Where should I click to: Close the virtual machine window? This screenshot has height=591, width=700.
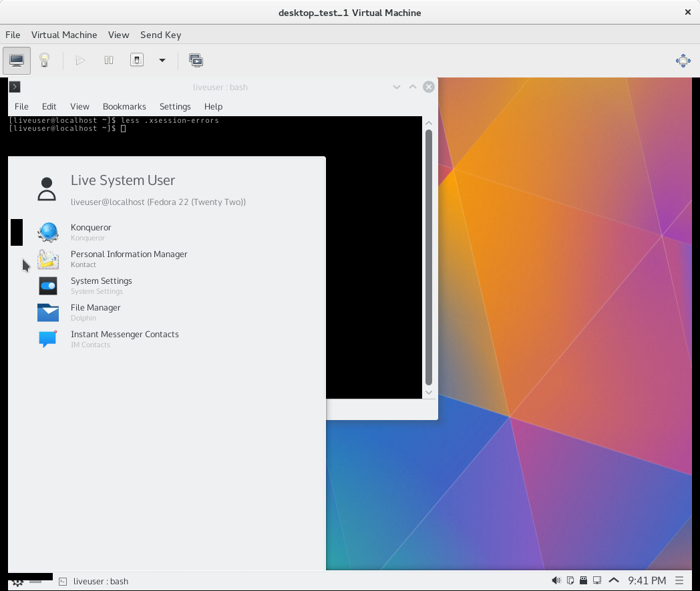click(x=688, y=13)
